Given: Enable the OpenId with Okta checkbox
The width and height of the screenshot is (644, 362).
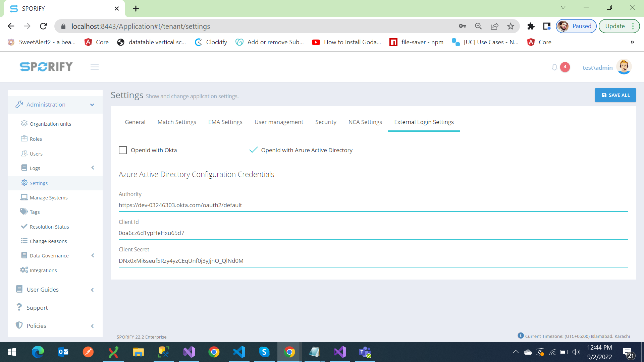Looking at the screenshot, I should 123,150.
